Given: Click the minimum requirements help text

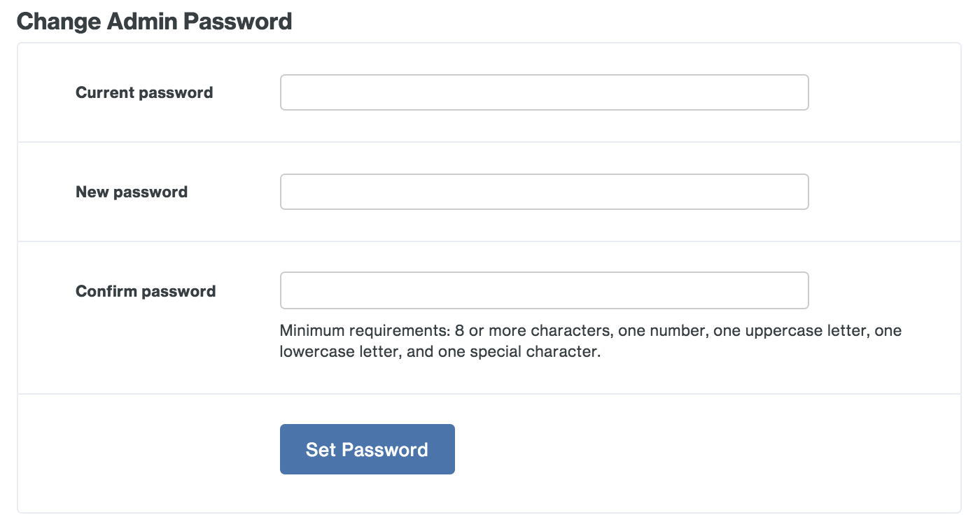Looking at the screenshot, I should pos(590,340).
